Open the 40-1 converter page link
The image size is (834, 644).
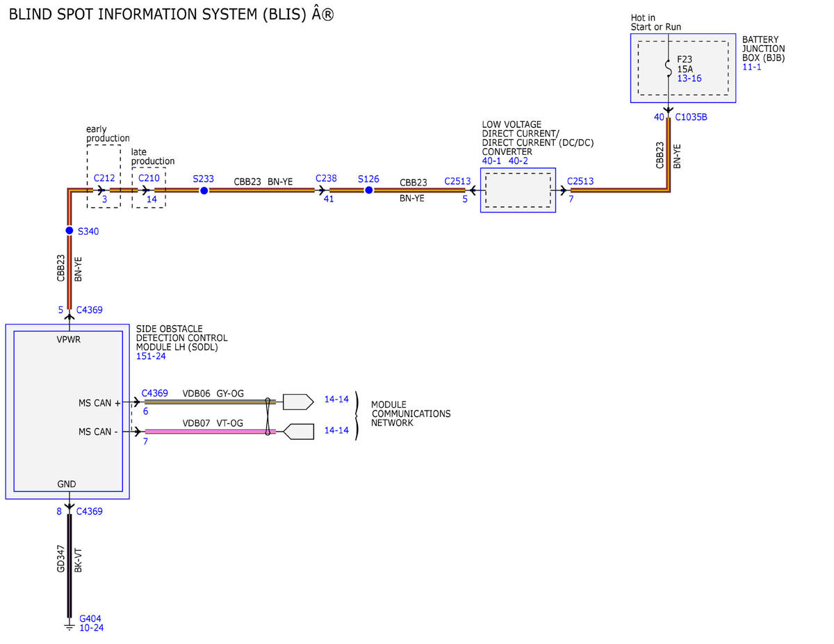493,160
